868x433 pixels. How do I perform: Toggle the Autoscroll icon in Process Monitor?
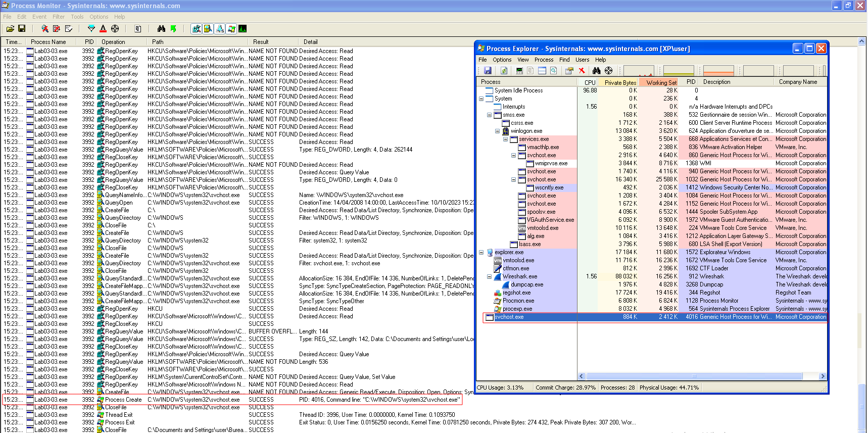coord(57,29)
